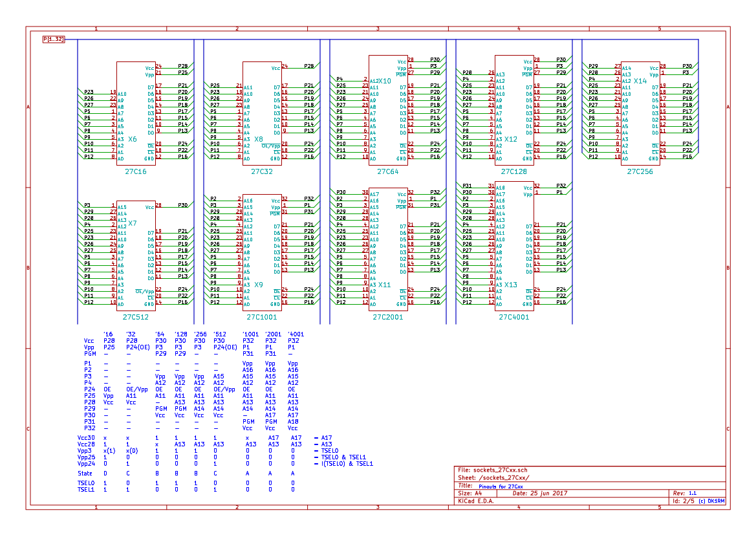The image size is (756, 535).
Task: Select the X13 chip symbol labeled 27C4001
Action: 514,246
